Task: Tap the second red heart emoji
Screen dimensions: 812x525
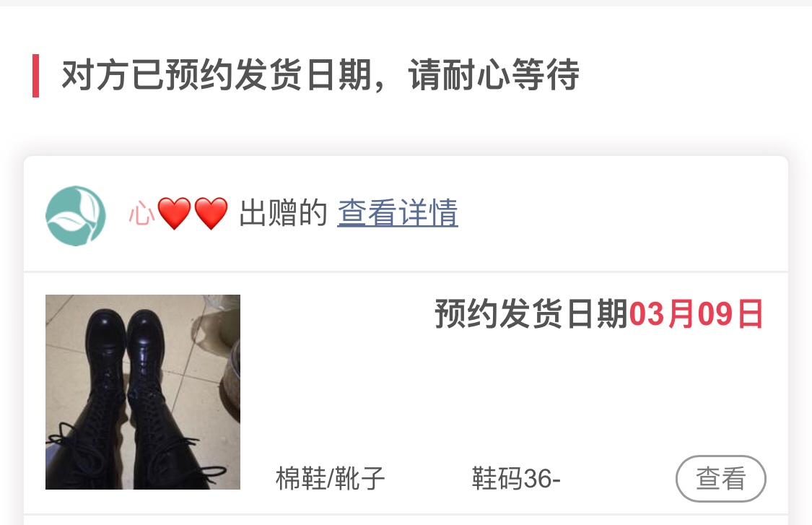Action: click(211, 213)
